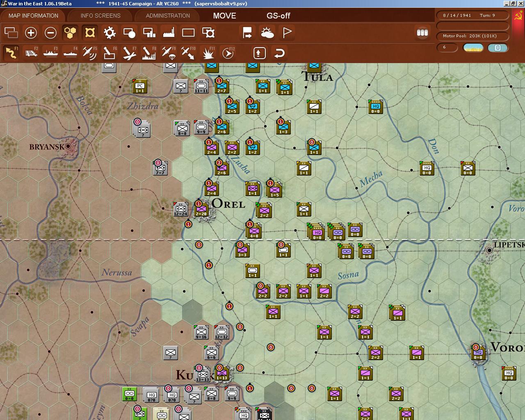Select the F11 explosion icon
The width and height of the screenshot is (525, 420).
(x=208, y=53)
